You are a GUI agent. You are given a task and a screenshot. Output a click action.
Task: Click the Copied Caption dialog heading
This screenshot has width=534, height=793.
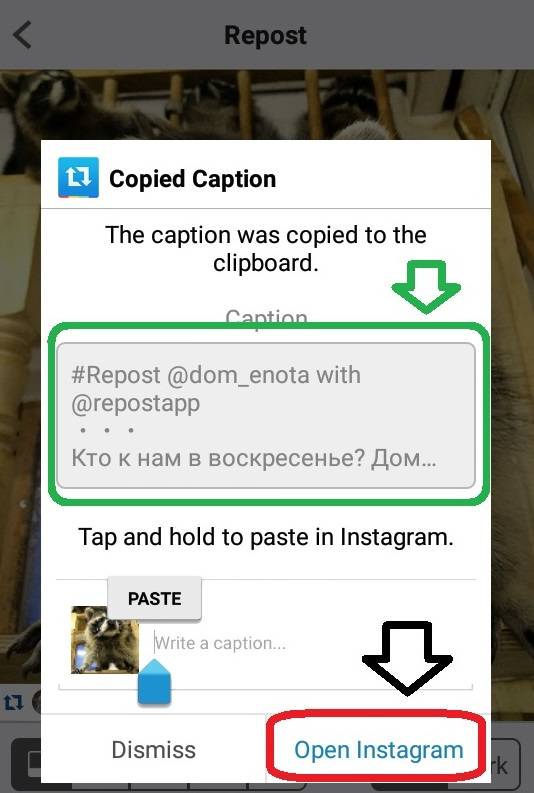pos(193,179)
